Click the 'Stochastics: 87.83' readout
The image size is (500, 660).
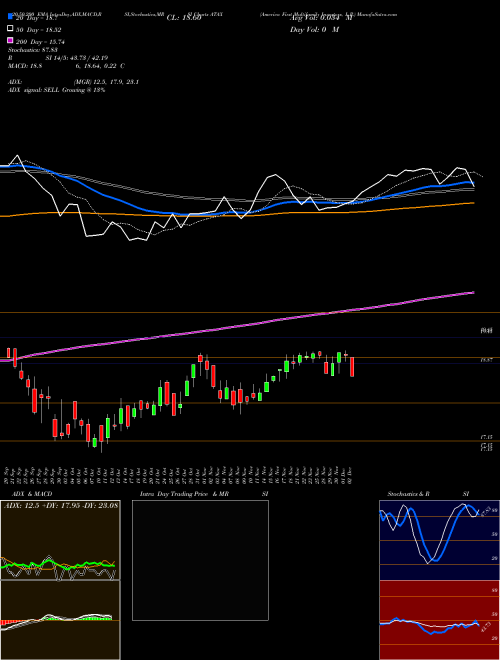[33, 50]
